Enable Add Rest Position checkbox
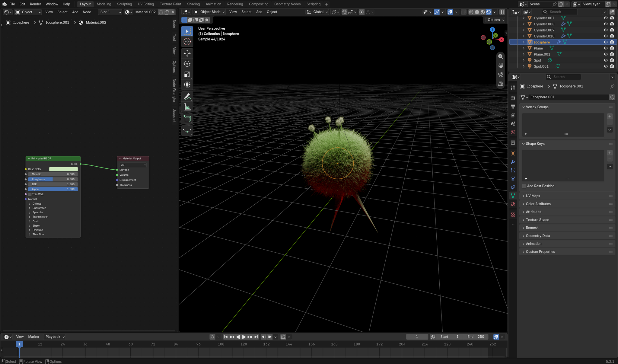Screen dimensions: 618x364 click(524, 186)
